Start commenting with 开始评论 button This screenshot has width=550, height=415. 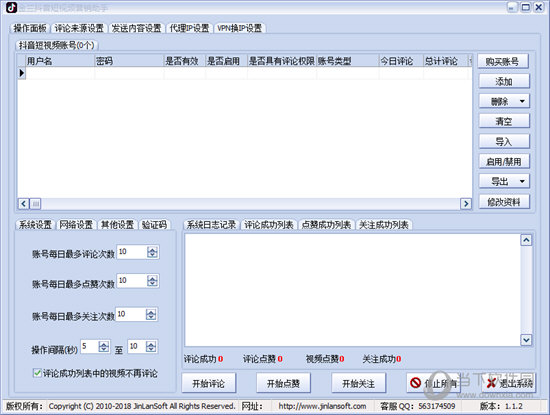point(209,383)
